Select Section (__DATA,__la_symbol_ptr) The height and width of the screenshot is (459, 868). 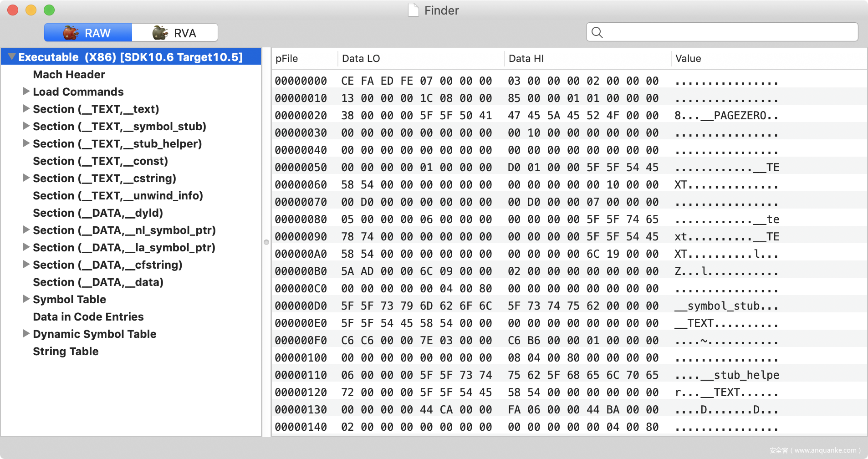click(x=124, y=247)
